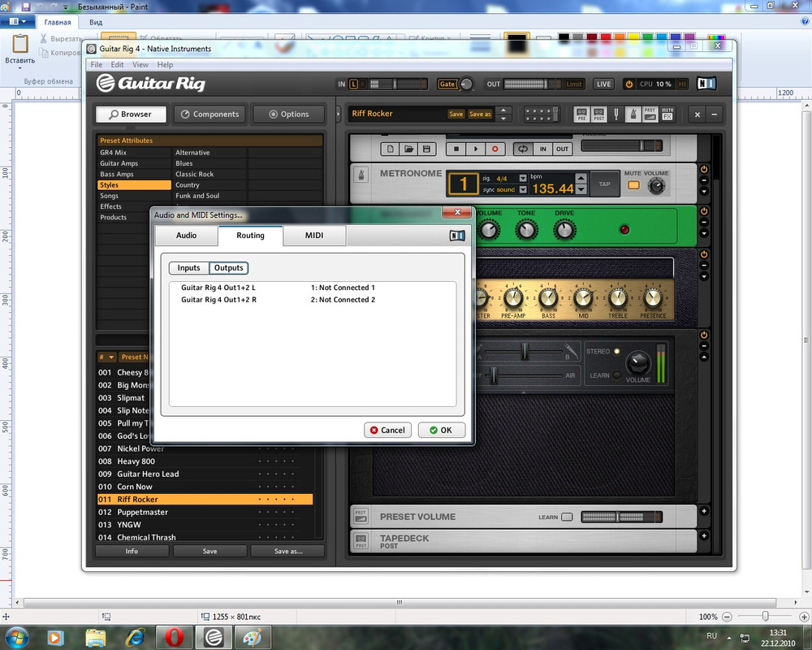Click the Preset Volume module icon
The image size is (812, 650).
tap(361, 516)
